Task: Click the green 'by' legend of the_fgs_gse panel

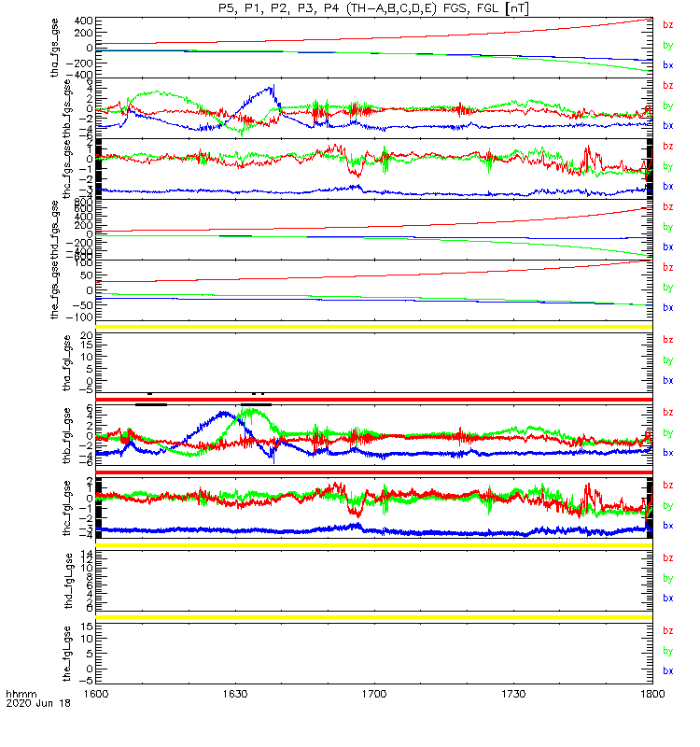Action: [668, 288]
